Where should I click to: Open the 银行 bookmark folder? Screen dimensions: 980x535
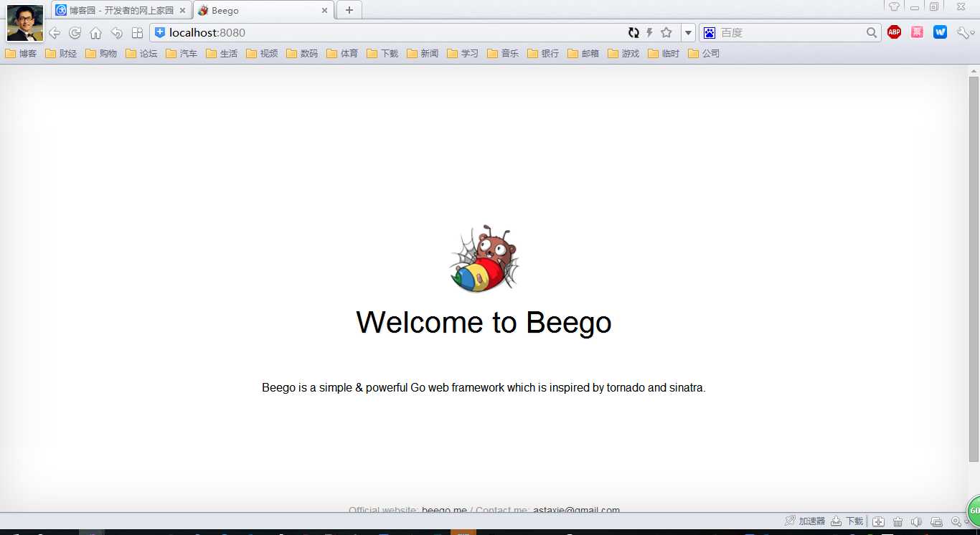click(543, 54)
